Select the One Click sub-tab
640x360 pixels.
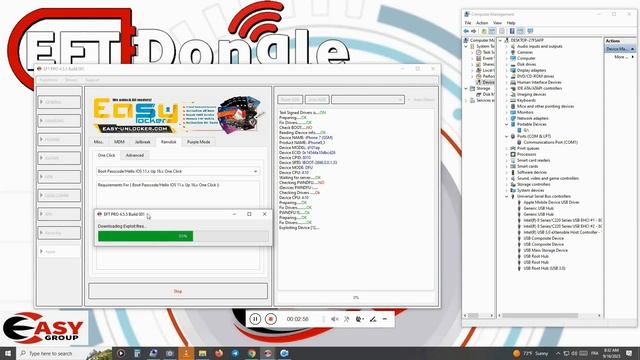[107, 156]
